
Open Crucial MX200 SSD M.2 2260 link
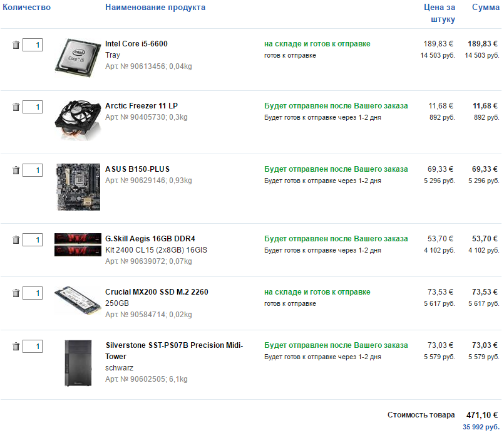157,292
